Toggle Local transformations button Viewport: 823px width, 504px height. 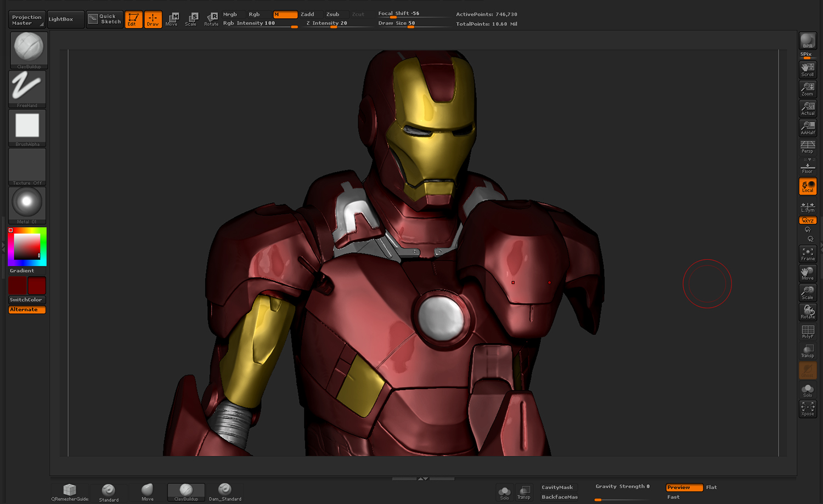point(808,186)
